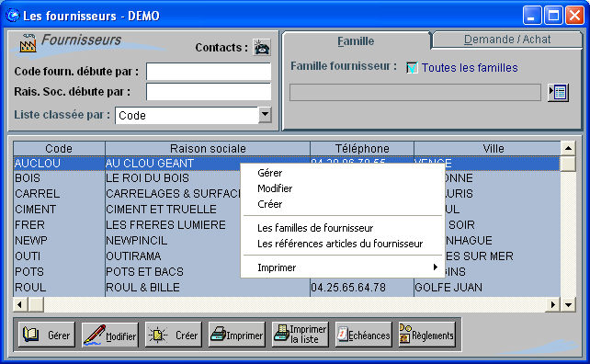The width and height of the screenshot is (590, 364).
Task: Click the vertical scrollbar down arrow
Action: coord(568,304)
